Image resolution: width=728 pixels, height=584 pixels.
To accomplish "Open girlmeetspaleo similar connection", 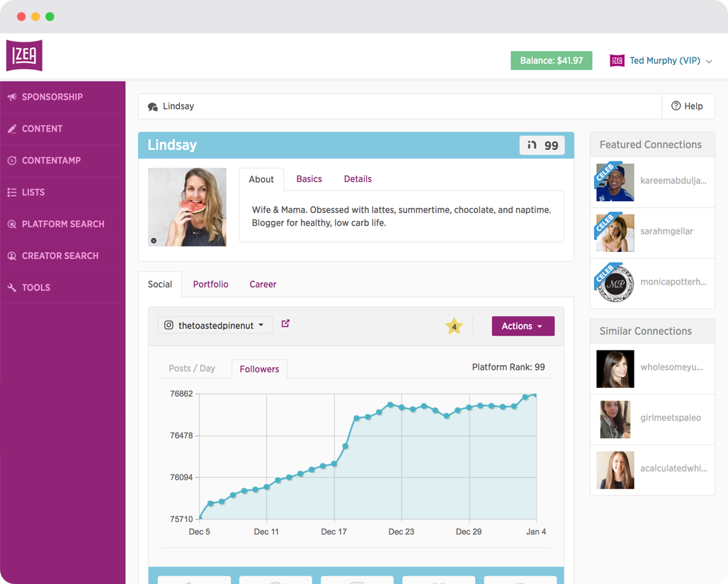I will point(652,420).
